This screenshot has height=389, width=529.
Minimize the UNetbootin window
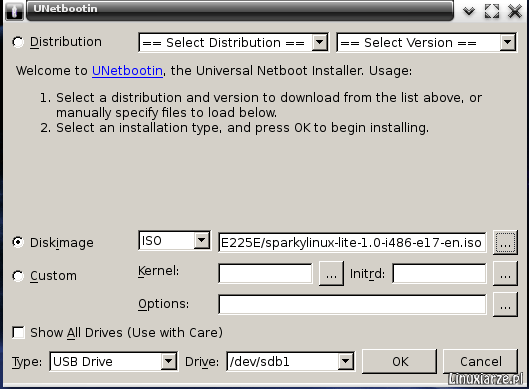[469, 11]
